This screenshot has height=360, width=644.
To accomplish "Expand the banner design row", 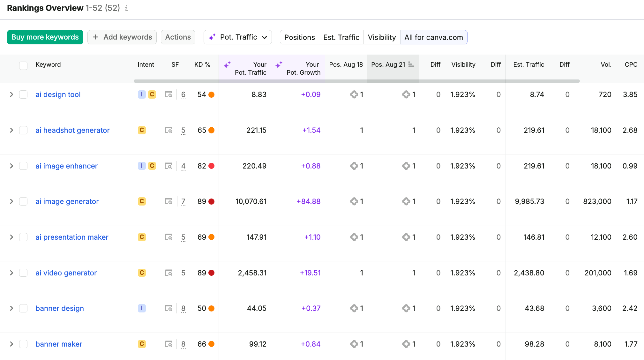I will pos(11,308).
